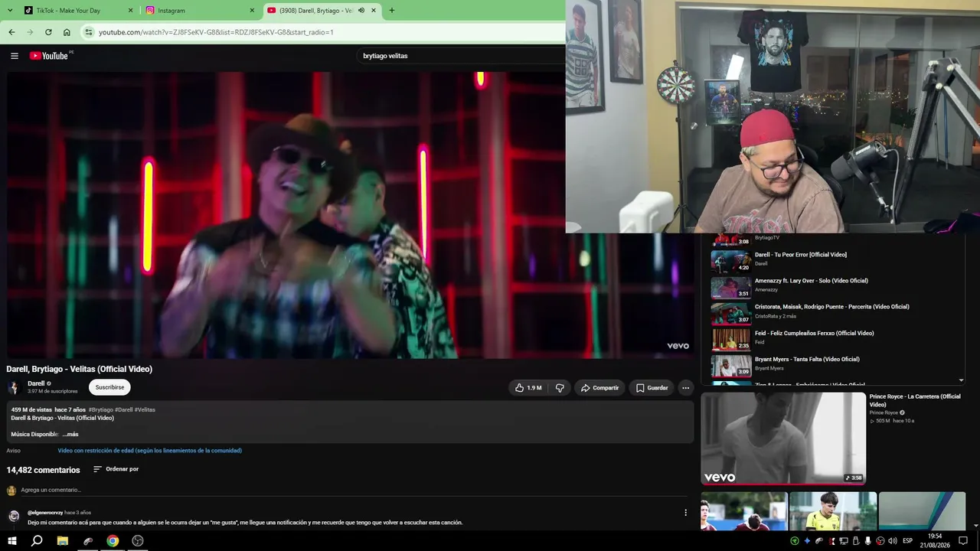Open the Windows Start menu
This screenshot has height=551, width=980.
click(12, 541)
